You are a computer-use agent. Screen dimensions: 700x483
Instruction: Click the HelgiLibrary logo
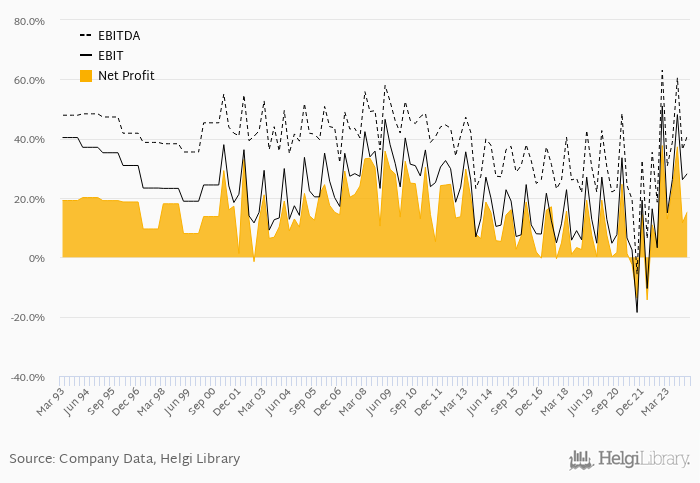tap(629, 460)
